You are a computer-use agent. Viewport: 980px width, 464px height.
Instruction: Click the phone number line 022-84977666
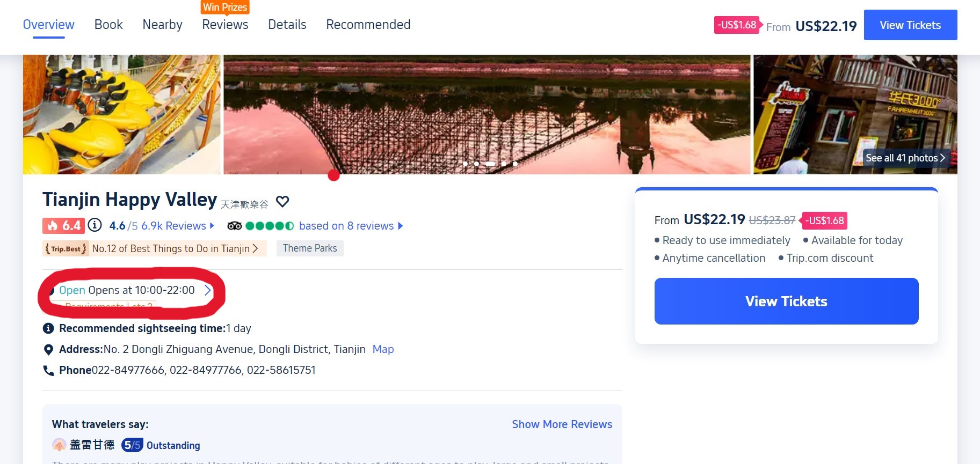click(204, 370)
